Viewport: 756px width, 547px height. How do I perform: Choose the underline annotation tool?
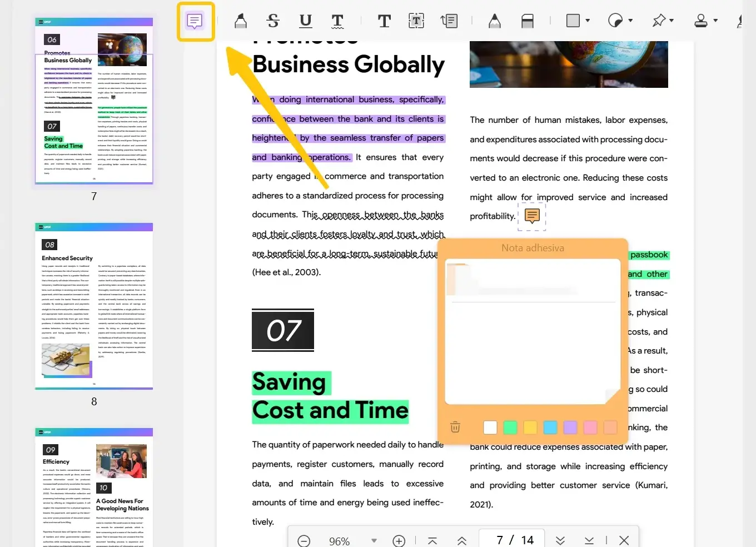[x=305, y=21]
